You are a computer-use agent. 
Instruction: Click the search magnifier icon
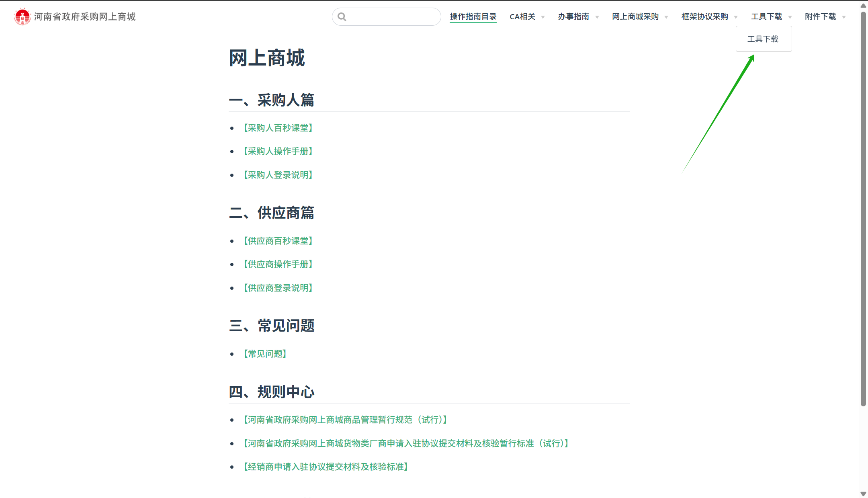(x=342, y=16)
